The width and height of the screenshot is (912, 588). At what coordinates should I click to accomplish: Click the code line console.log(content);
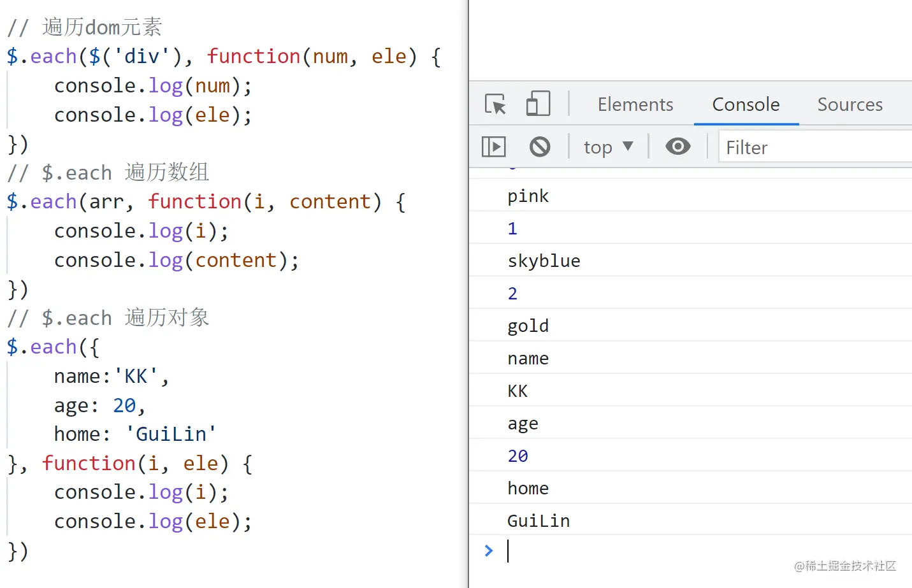coord(177,260)
